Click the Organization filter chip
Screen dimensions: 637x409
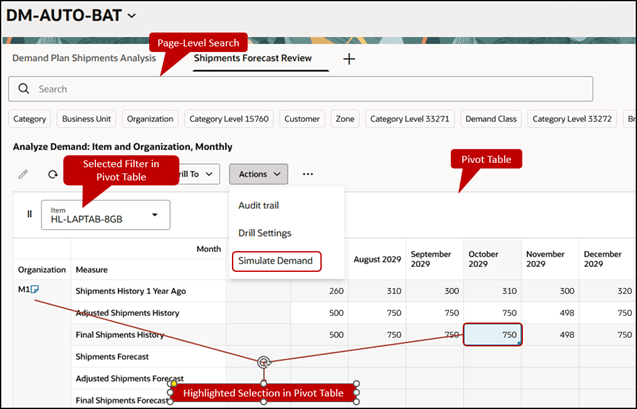pyautogui.click(x=150, y=119)
